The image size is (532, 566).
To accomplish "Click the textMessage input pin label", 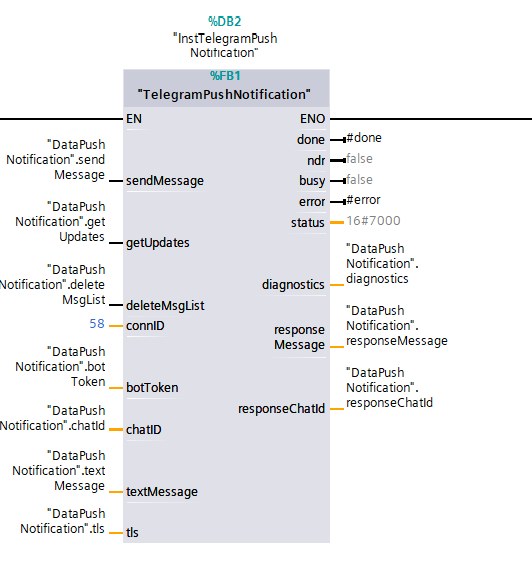I will [x=162, y=492].
